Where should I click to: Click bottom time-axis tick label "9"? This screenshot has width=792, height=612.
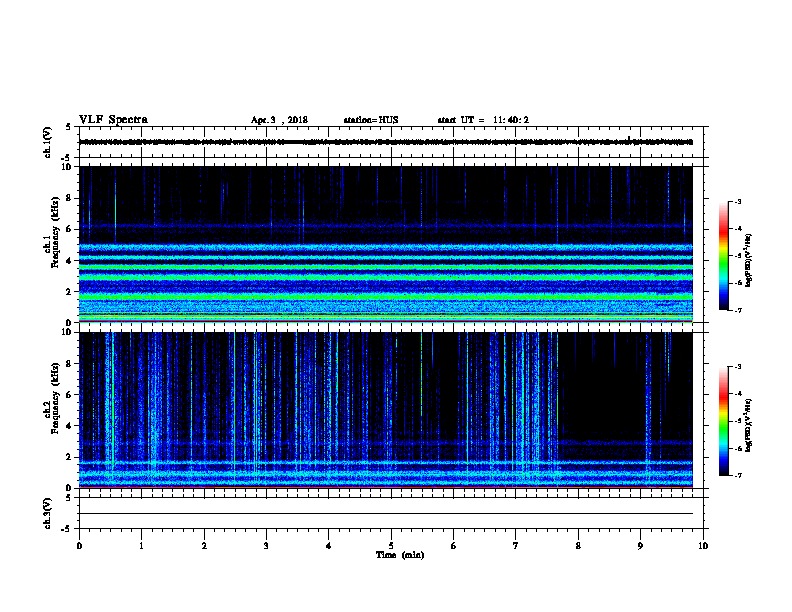[640, 546]
